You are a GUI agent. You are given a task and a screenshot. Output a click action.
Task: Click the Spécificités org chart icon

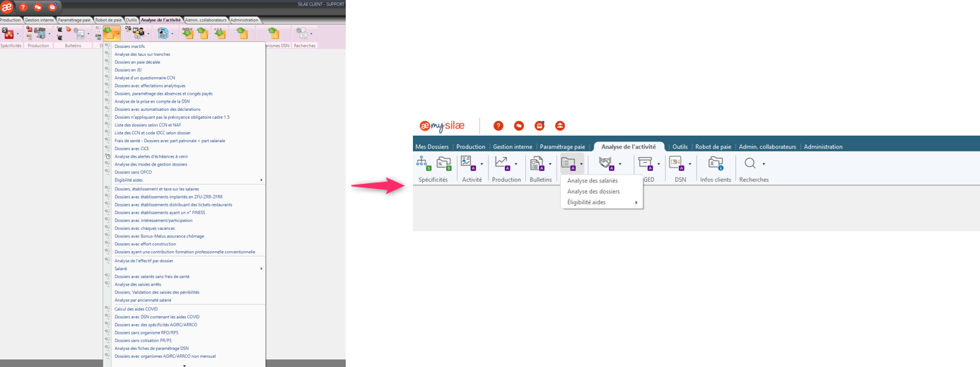click(423, 163)
